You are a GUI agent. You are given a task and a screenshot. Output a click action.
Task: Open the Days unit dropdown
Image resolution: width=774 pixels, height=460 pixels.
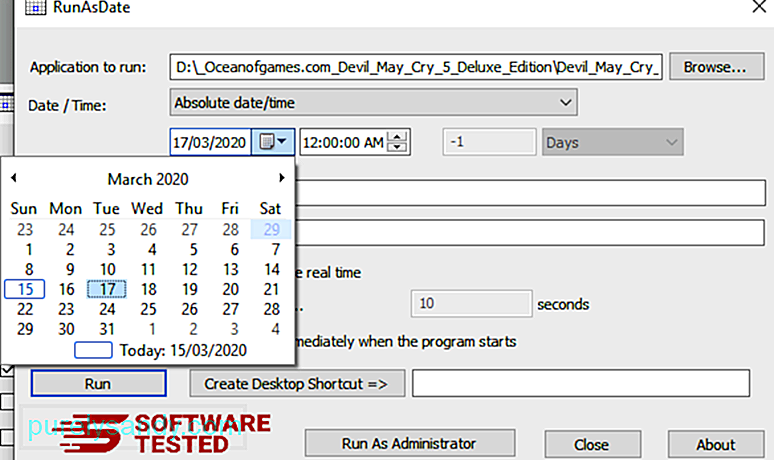(613, 142)
